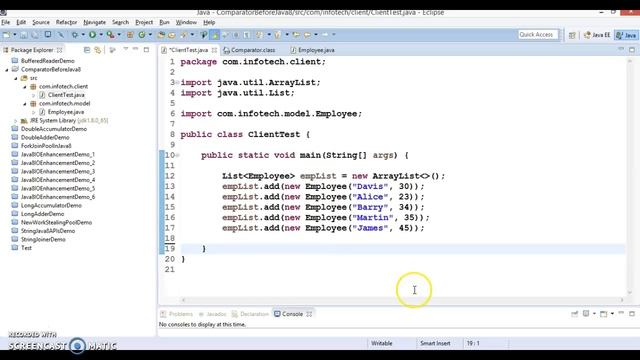Click the Quick Access search field

pos(538,35)
